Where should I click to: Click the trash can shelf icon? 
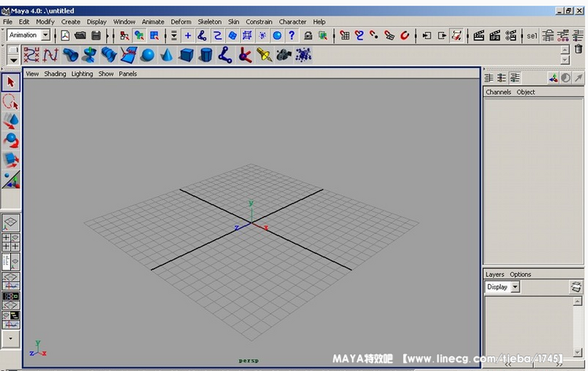tap(579, 49)
